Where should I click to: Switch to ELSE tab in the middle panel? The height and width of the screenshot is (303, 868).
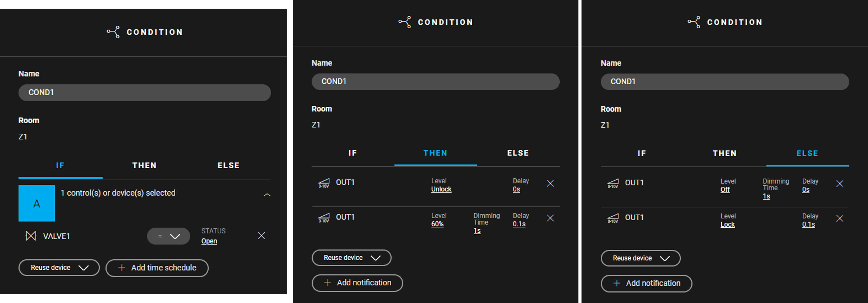pos(518,153)
